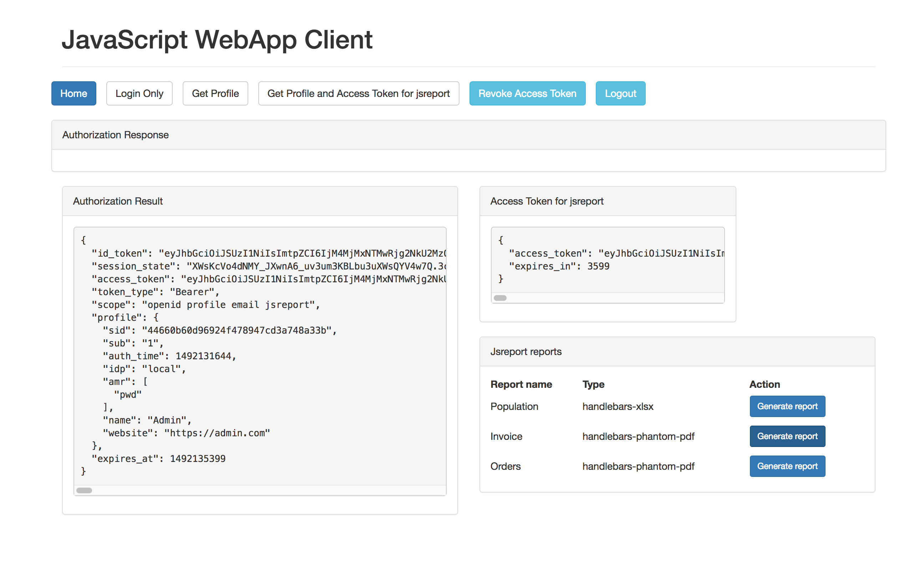The image size is (924, 586).
Task: Click the Authorization Result horizontal scrollbar thumb
Action: pos(84,490)
